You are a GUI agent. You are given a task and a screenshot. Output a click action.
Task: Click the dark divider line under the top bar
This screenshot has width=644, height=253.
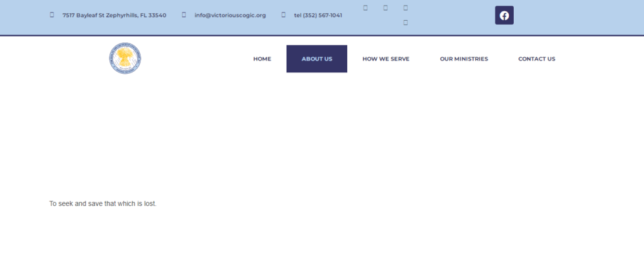(x=322, y=35)
